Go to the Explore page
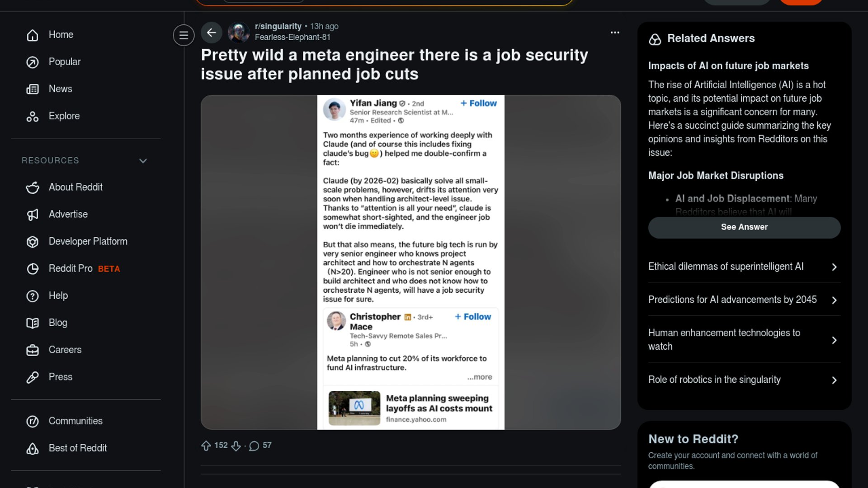The height and width of the screenshot is (488, 868). point(64,116)
